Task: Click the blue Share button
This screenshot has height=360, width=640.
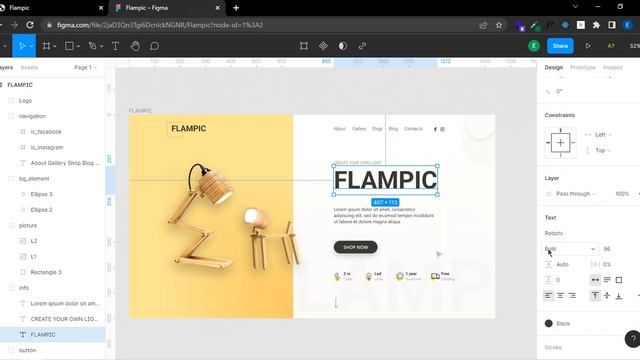Action: coord(560,46)
